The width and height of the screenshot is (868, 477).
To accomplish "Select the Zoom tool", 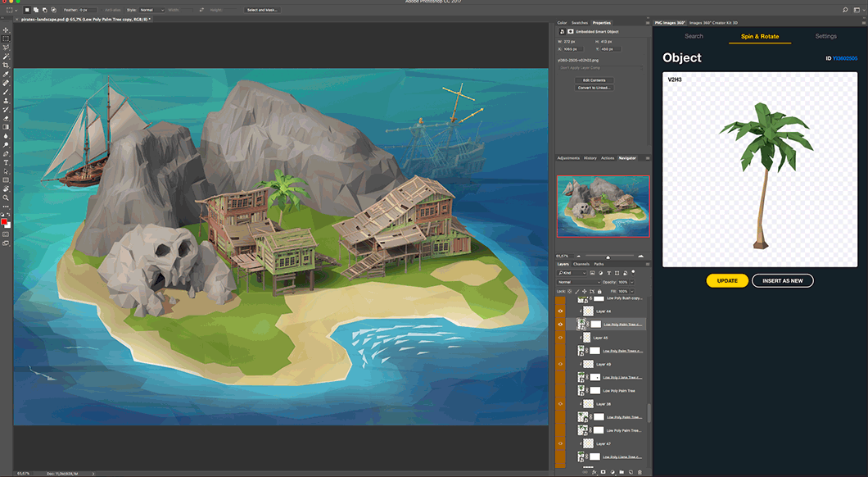I will click(6, 198).
